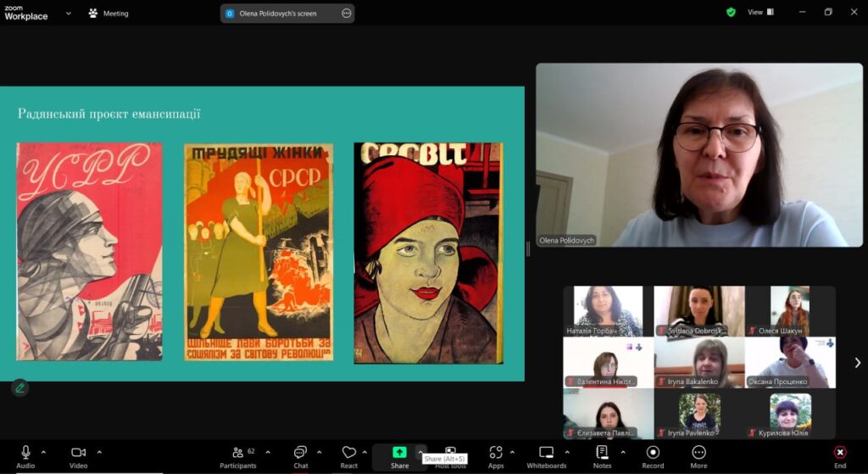Toggle the Audio microphone button
This screenshot has width=868, height=474.
point(25,457)
